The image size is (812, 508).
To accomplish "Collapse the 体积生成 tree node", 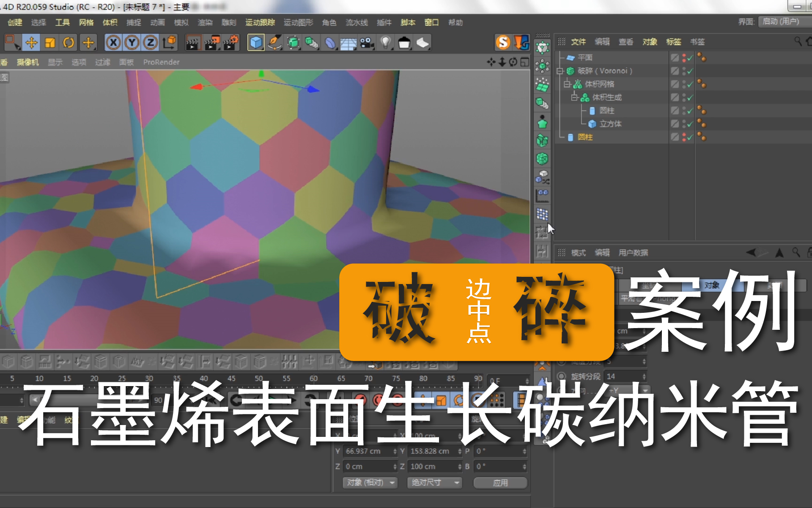I will pyautogui.click(x=574, y=97).
